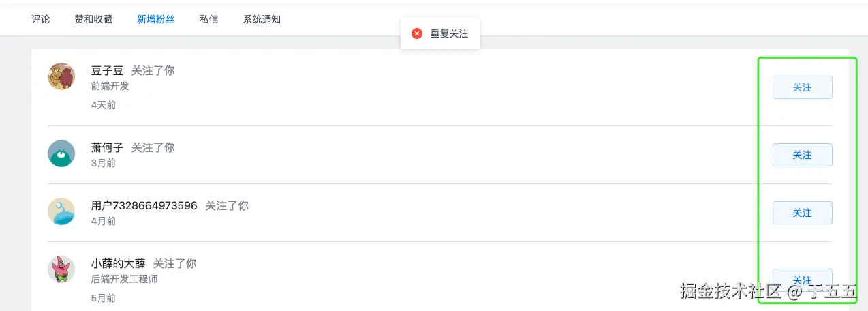The width and height of the screenshot is (868, 311).
Task: Click 关注 button for 小薛的大薛
Action: 802,280
